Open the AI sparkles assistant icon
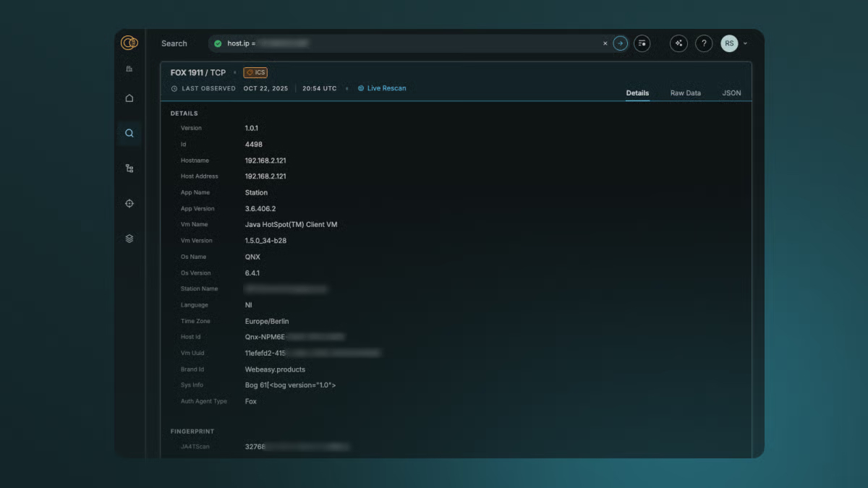868x488 pixels. click(678, 43)
